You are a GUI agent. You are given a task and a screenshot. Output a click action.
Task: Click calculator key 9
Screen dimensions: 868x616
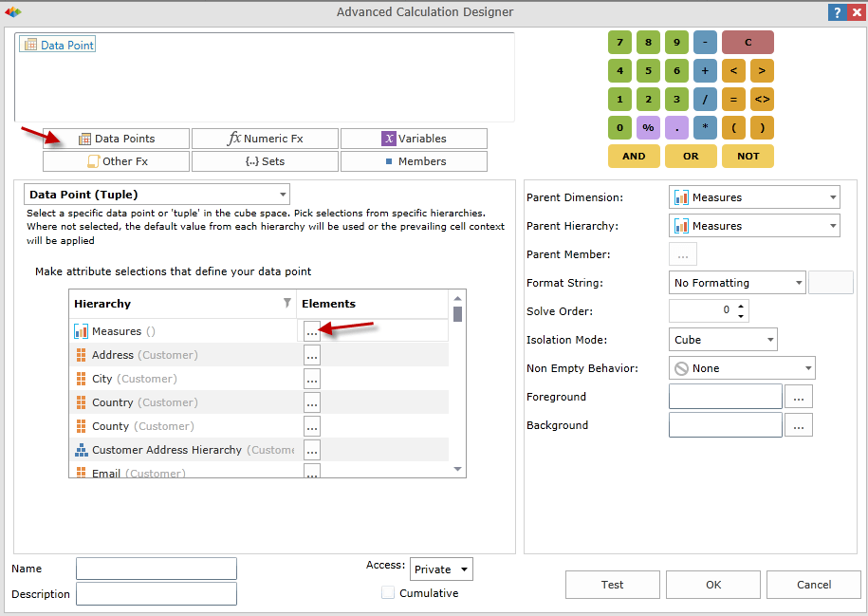tap(676, 43)
